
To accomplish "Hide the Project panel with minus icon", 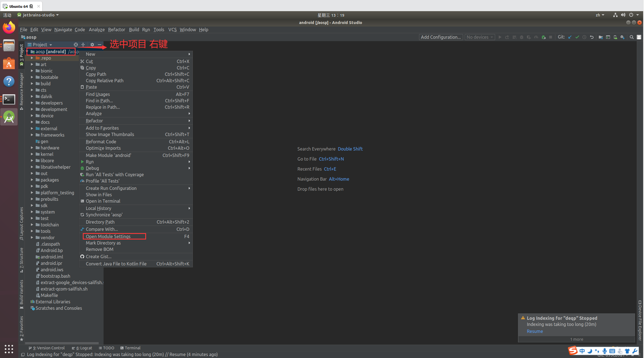I will 100,45.
